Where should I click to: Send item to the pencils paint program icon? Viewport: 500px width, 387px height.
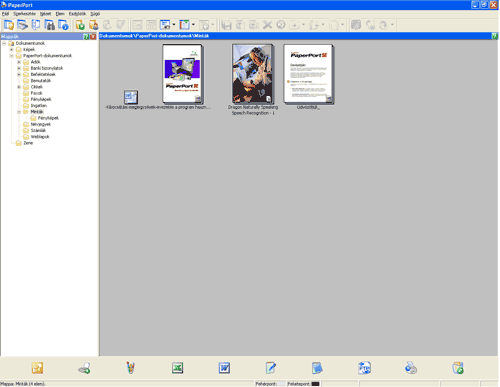click(x=131, y=368)
